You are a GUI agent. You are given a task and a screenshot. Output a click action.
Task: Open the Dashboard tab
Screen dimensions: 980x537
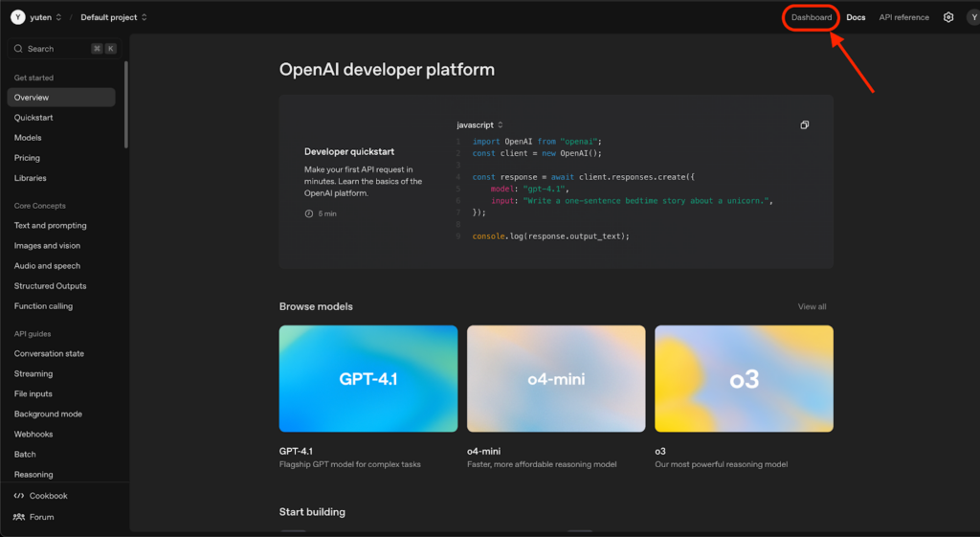pos(812,17)
